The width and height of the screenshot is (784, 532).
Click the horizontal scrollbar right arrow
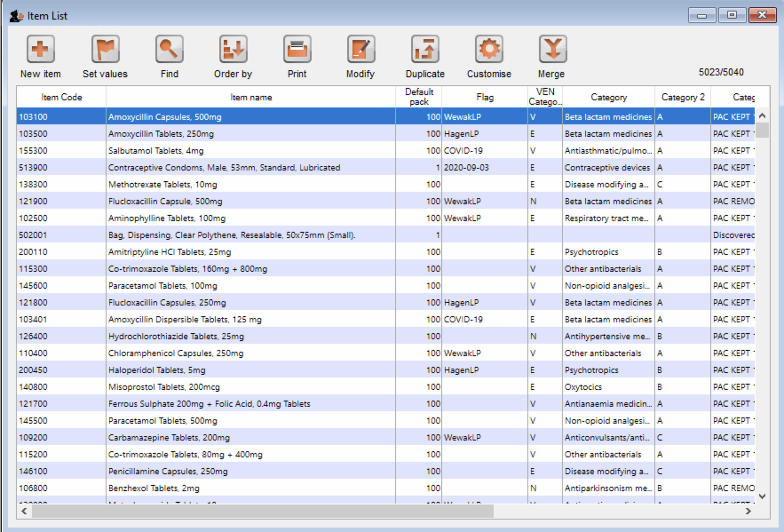click(x=748, y=511)
